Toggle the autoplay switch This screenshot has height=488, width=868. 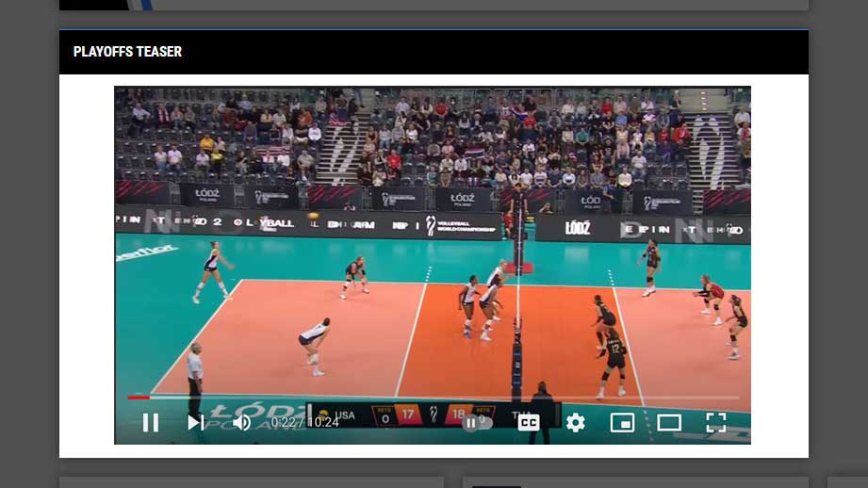click(x=476, y=423)
